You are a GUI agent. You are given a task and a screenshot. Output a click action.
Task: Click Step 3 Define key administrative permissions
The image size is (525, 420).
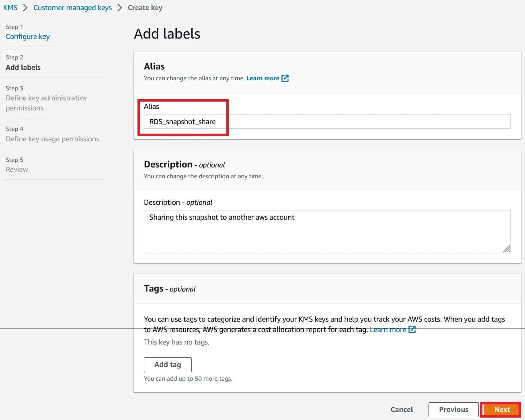point(46,103)
